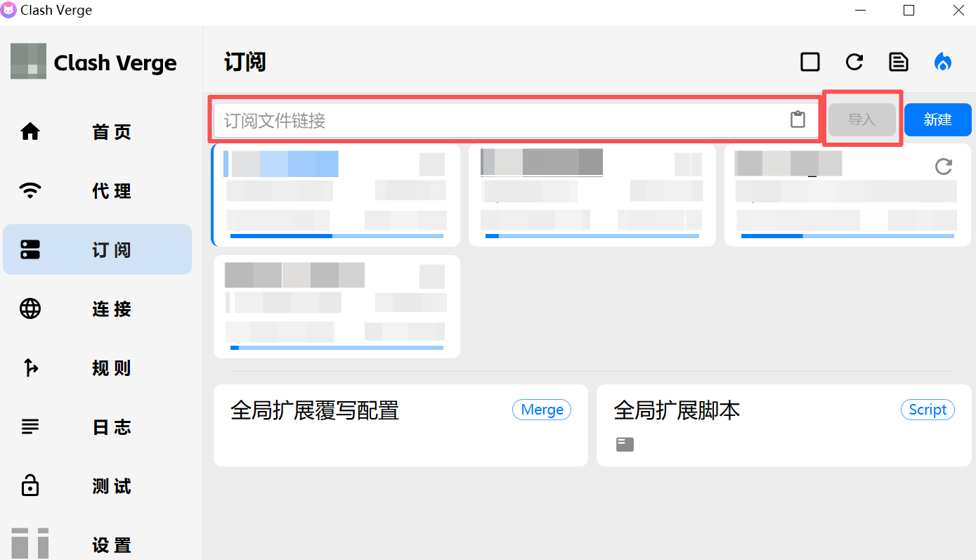Click the refresh all subscriptions icon
976x560 pixels.
854,62
